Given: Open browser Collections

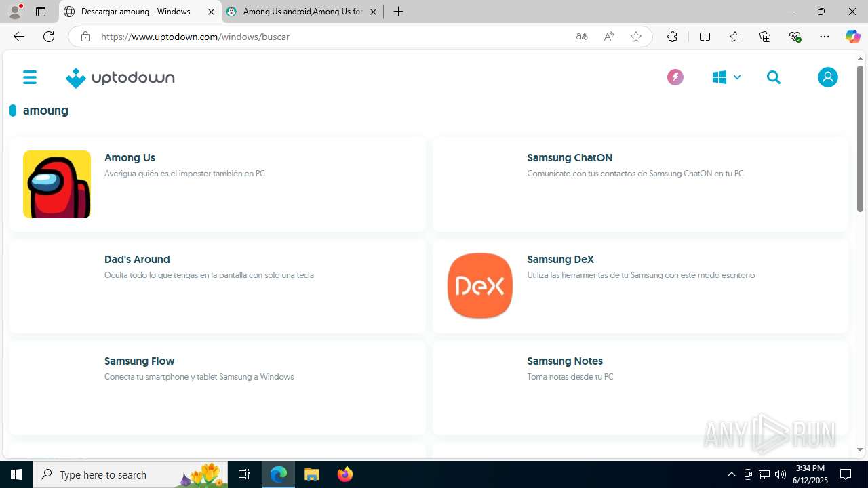Looking at the screenshot, I should [765, 37].
